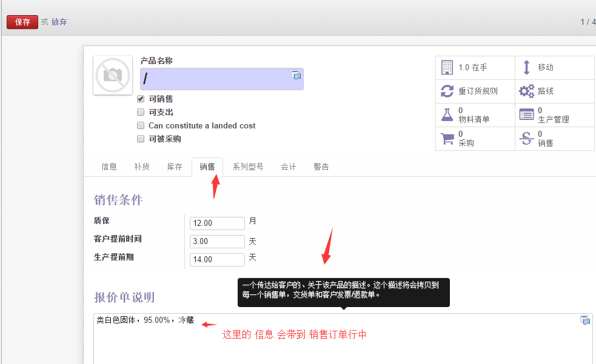This screenshot has width=596, height=364.
Task: Uncheck the 可销售 checkbox
Action: 141,99
